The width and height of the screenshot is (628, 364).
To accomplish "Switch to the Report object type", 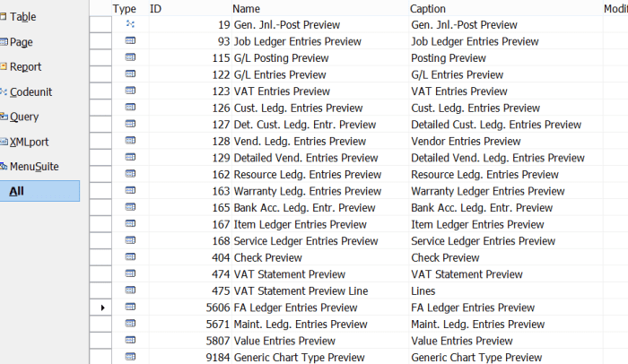I will pyautogui.click(x=25, y=67).
